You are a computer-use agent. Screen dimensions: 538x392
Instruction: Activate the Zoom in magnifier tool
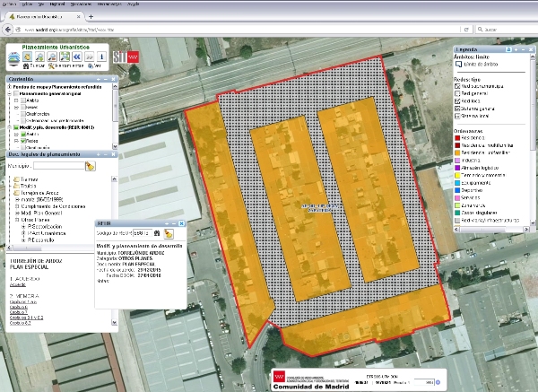(39, 57)
